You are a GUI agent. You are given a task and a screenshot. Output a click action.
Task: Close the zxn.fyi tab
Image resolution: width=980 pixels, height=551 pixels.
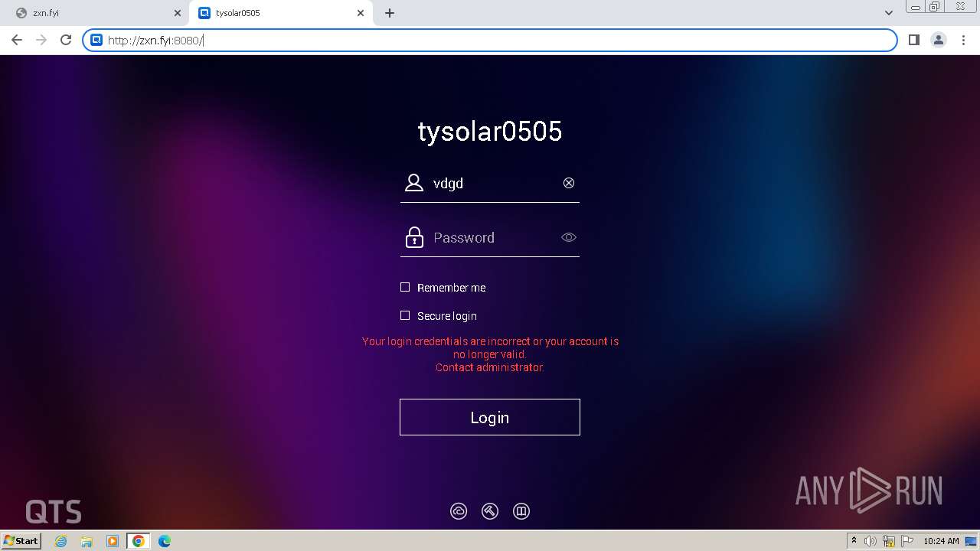(x=178, y=13)
